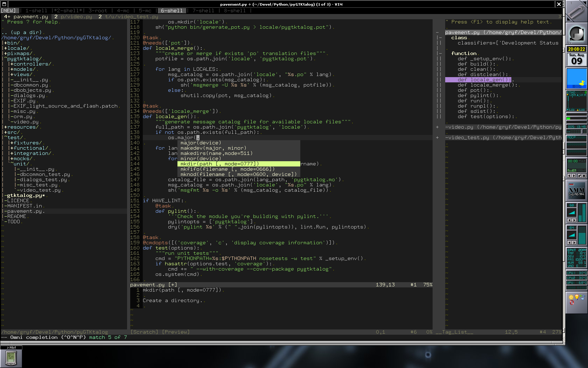Viewport: 588px width, 368px height.
Task: Adjust the volume wedge of the 68 mixer
Action: 572,212
